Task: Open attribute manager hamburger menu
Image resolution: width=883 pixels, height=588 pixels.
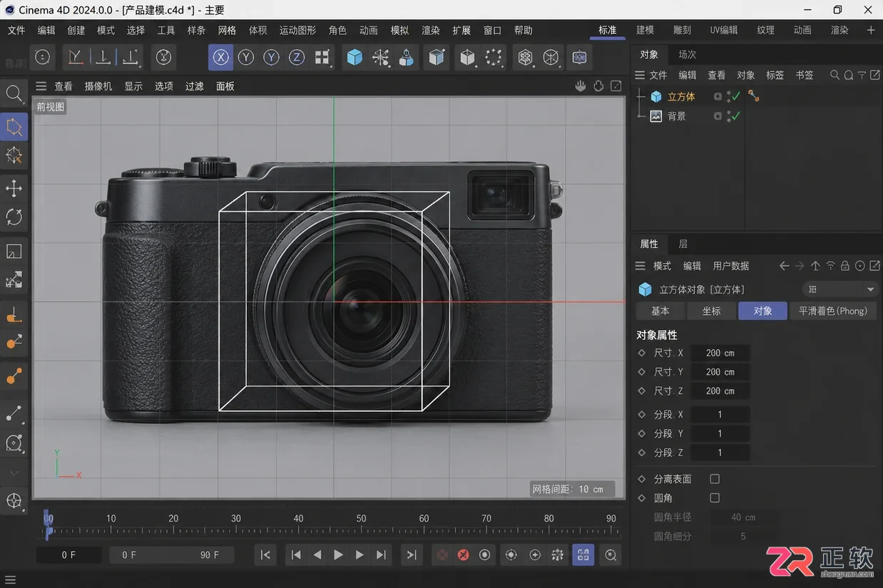Action: click(640, 266)
